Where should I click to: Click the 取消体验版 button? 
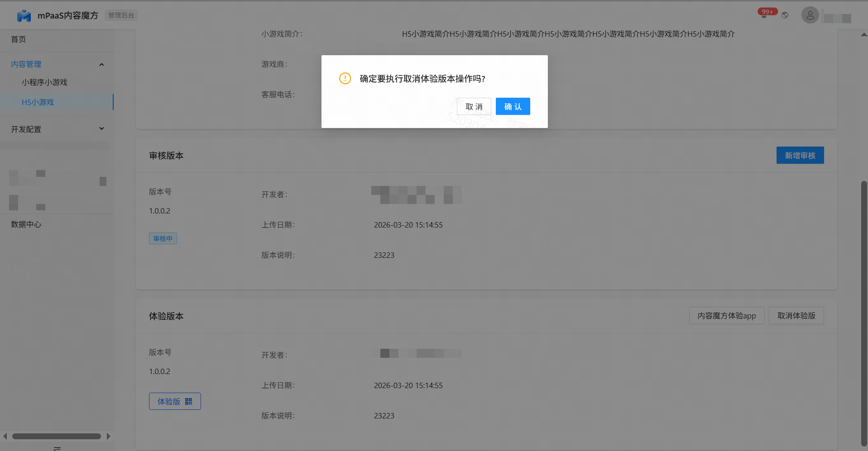(x=796, y=316)
